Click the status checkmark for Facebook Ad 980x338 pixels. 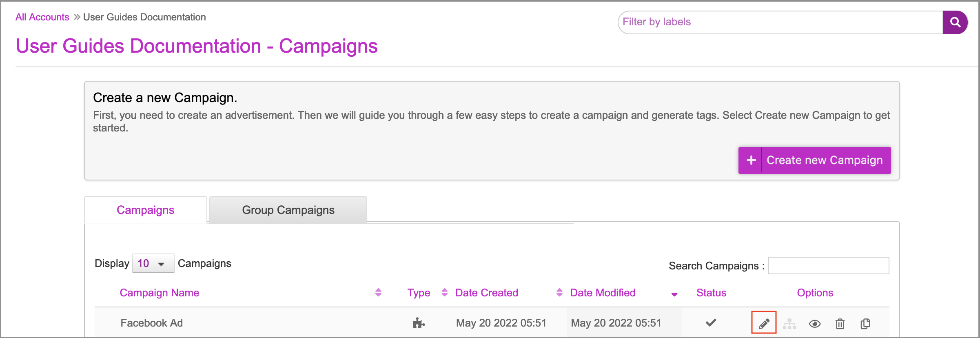(x=711, y=323)
